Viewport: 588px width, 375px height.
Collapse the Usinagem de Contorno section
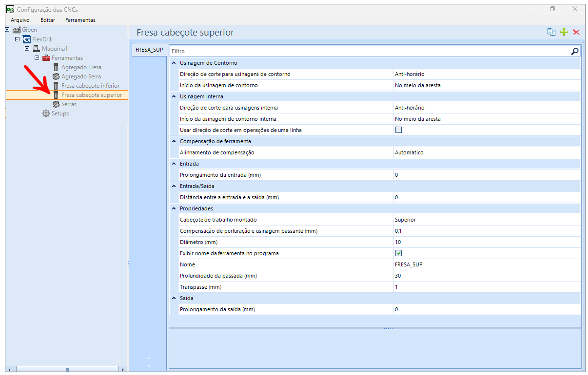click(x=174, y=63)
